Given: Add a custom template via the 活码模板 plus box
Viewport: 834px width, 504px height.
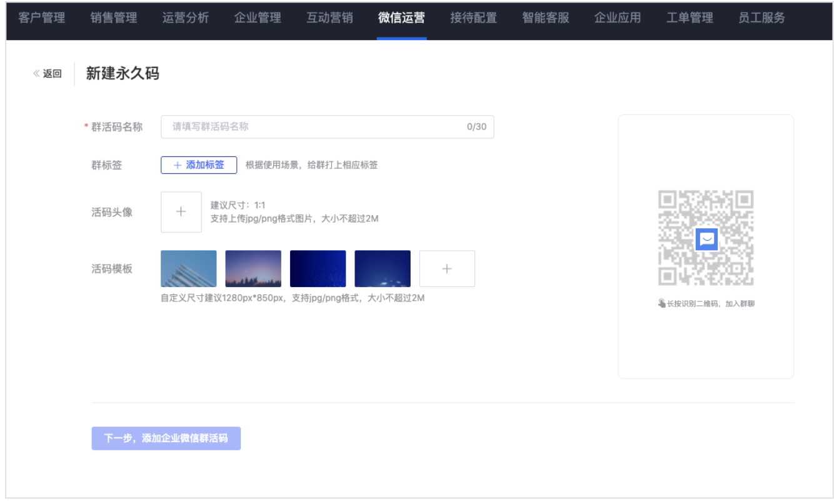Looking at the screenshot, I should tap(447, 269).
